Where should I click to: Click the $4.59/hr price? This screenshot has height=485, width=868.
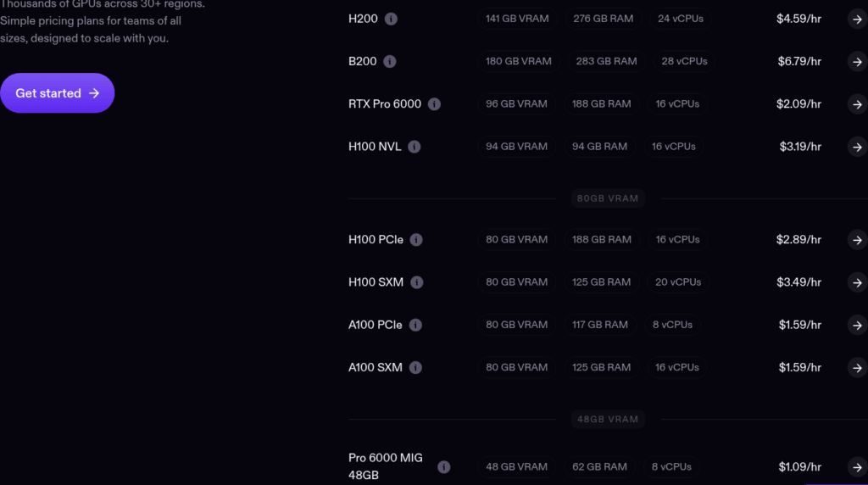tap(798, 19)
